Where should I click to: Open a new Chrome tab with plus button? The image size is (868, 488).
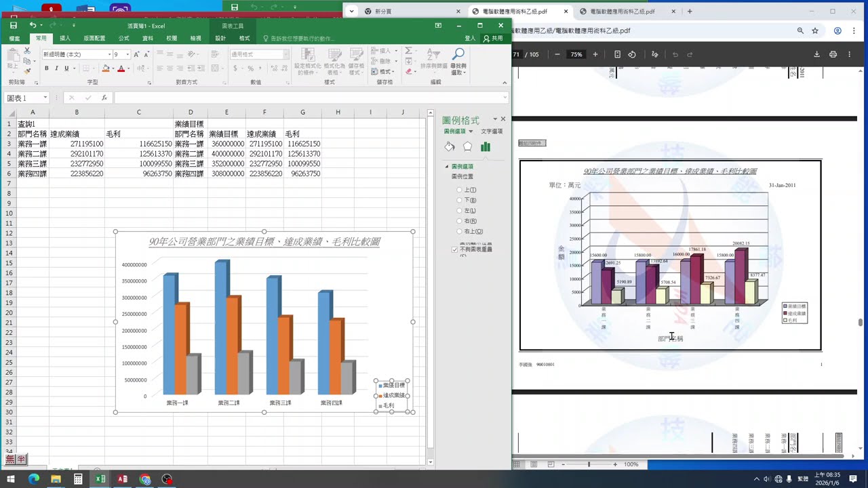pyautogui.click(x=690, y=12)
